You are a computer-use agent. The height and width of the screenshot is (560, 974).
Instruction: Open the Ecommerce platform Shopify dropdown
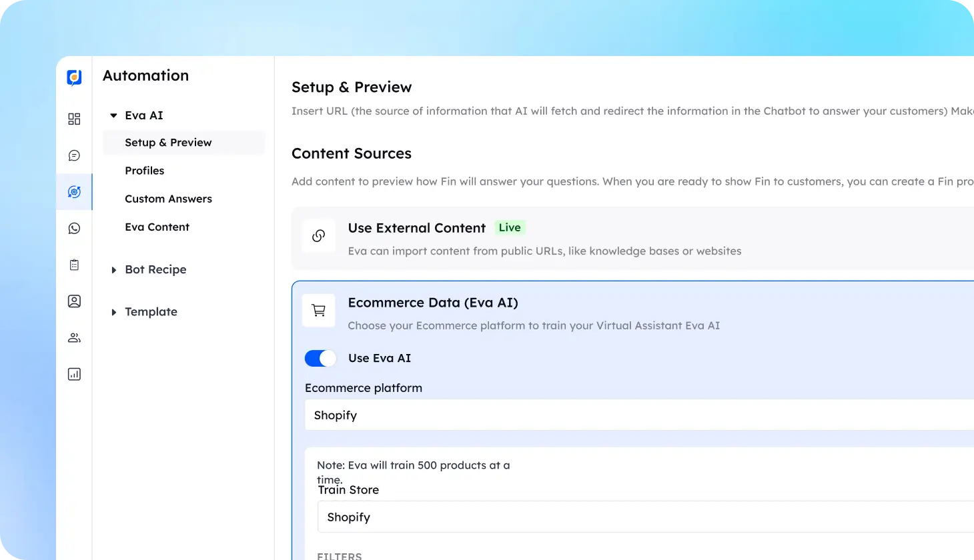pyautogui.click(x=639, y=415)
